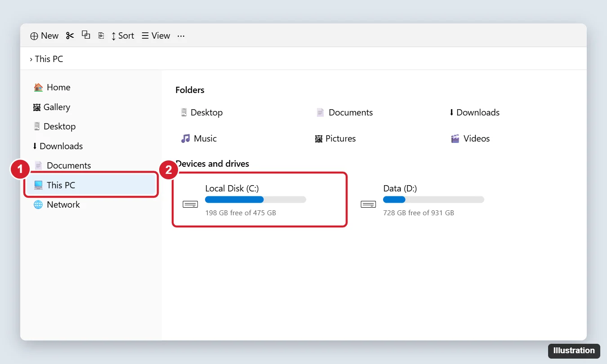Open the Desktop folder under Folders

(201, 112)
